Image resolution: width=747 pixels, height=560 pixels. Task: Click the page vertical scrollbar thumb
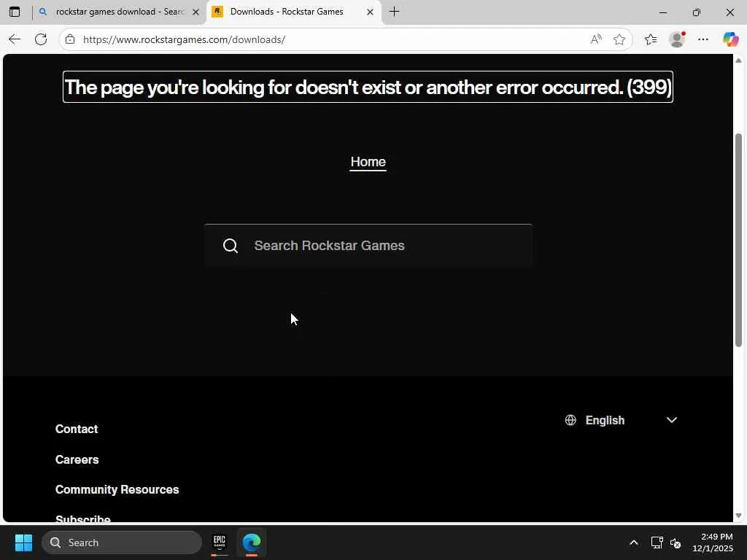738,239
